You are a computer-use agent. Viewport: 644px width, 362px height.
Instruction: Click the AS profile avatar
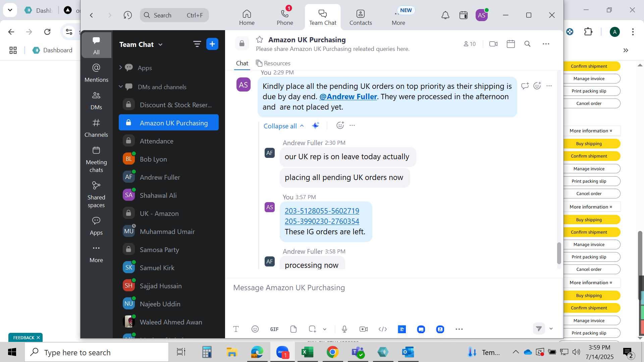(x=482, y=15)
